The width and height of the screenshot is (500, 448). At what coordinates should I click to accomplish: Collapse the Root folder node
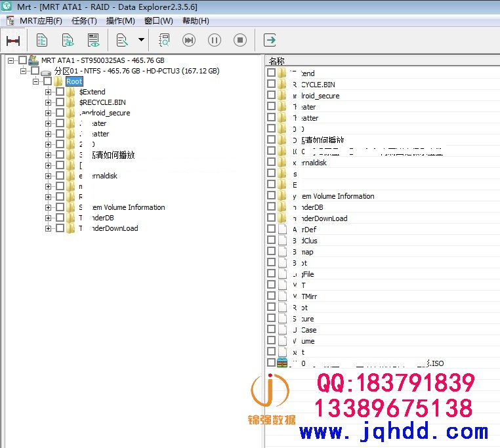click(x=35, y=81)
